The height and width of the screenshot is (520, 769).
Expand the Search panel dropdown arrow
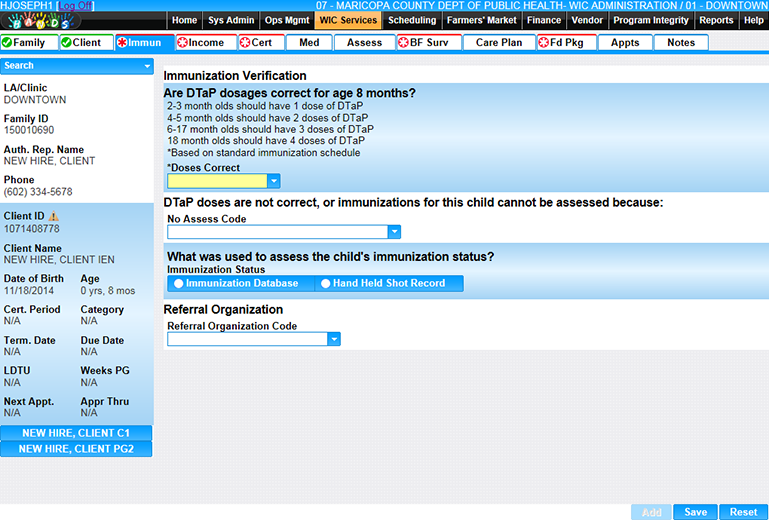[x=148, y=66]
